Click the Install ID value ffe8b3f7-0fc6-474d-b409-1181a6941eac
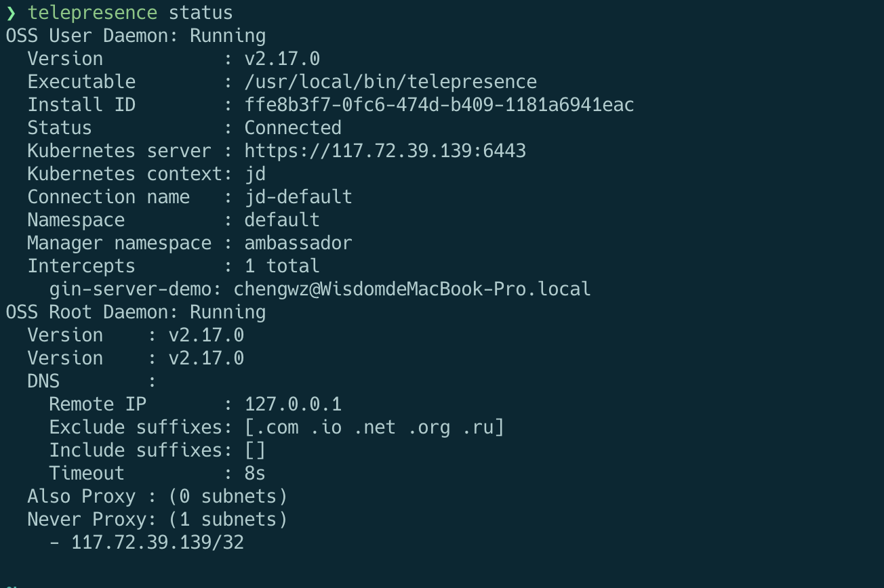884x588 pixels. (x=439, y=105)
